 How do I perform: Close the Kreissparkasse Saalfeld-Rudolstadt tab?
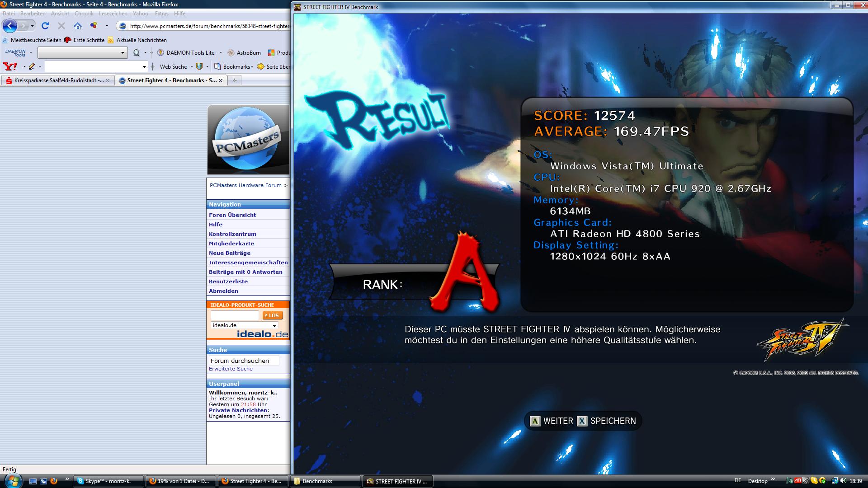point(108,80)
